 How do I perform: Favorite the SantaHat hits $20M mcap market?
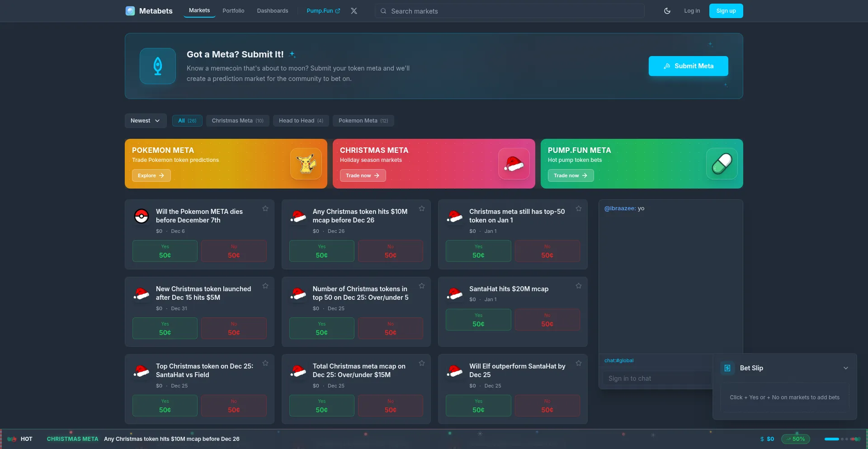(578, 286)
